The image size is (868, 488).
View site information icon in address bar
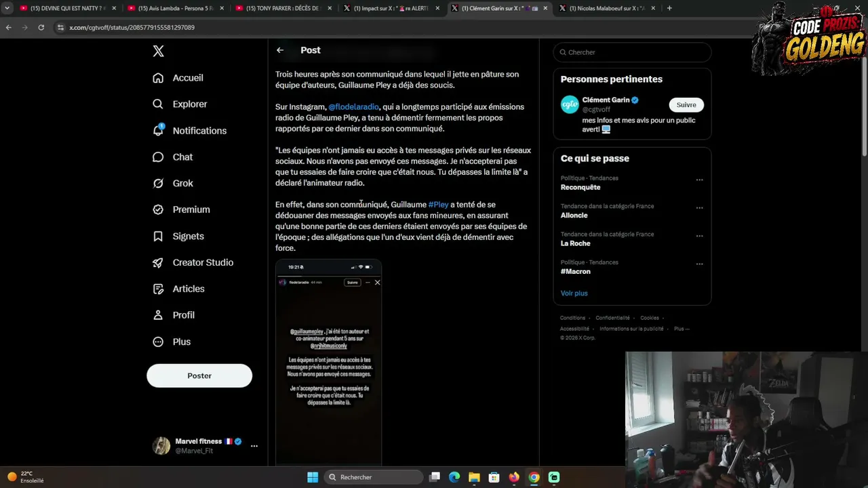[60, 27]
